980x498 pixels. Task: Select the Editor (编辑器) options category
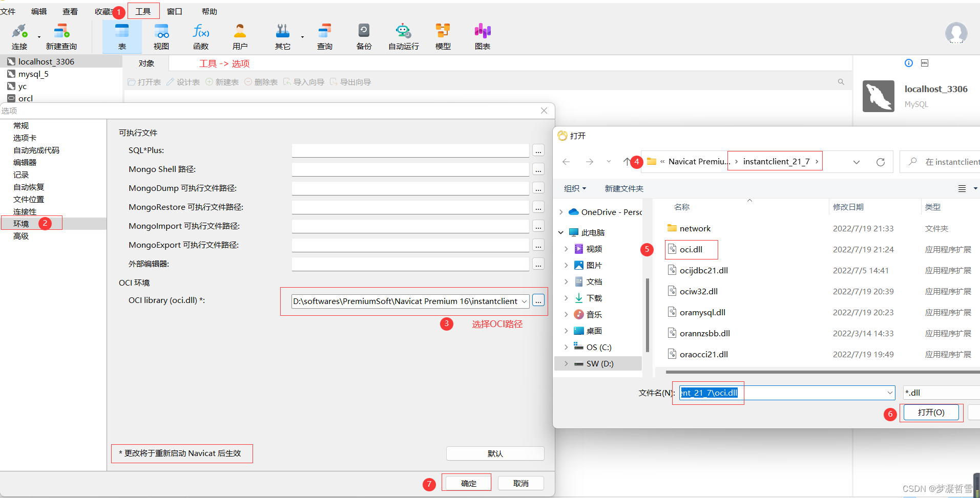(25, 162)
